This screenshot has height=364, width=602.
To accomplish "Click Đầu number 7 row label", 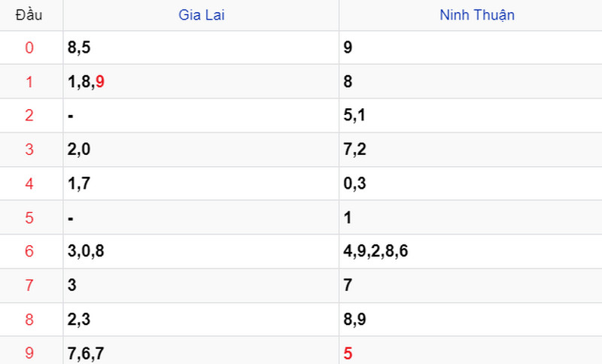I will coord(29,285).
